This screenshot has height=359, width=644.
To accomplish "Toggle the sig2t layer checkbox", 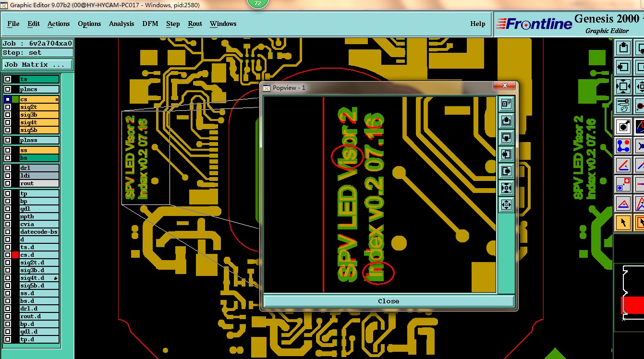I will pyautogui.click(x=8, y=107).
